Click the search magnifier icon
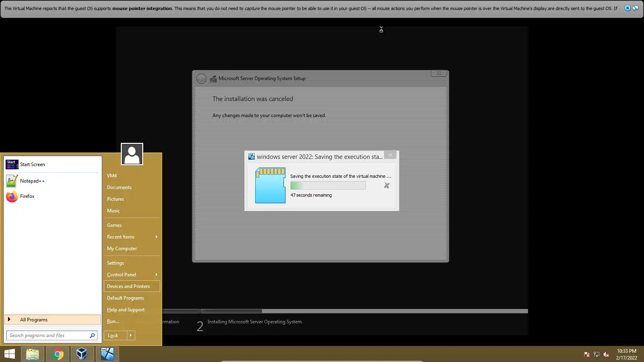This screenshot has height=362, width=644. [93, 335]
